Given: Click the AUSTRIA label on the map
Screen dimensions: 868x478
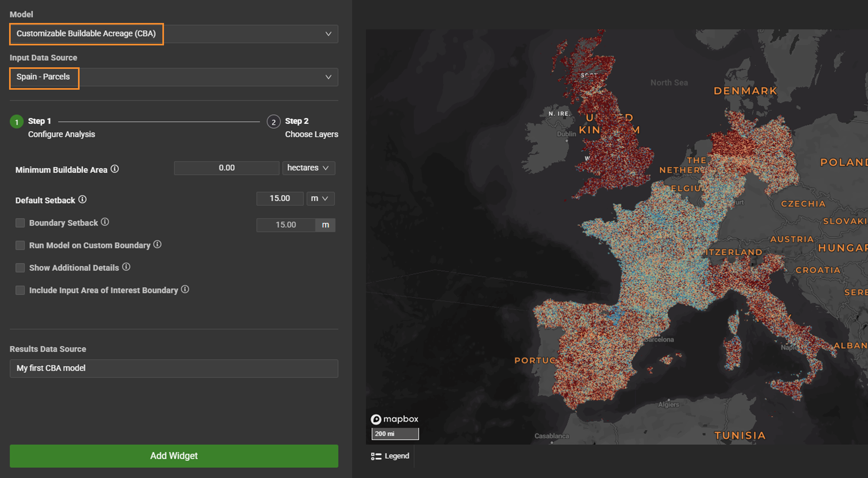Looking at the screenshot, I should coord(792,239).
